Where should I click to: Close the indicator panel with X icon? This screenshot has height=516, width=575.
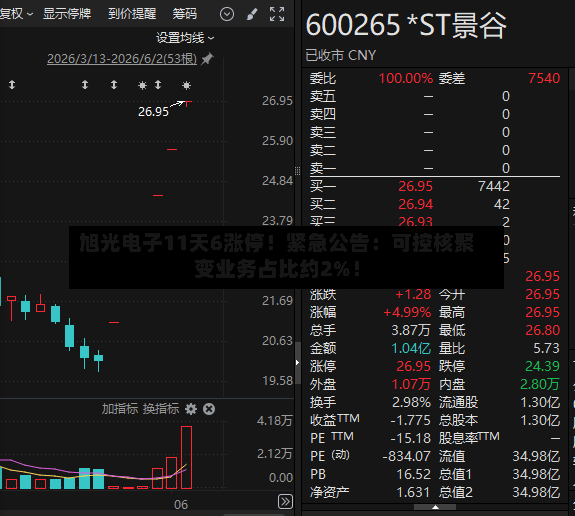coord(209,409)
